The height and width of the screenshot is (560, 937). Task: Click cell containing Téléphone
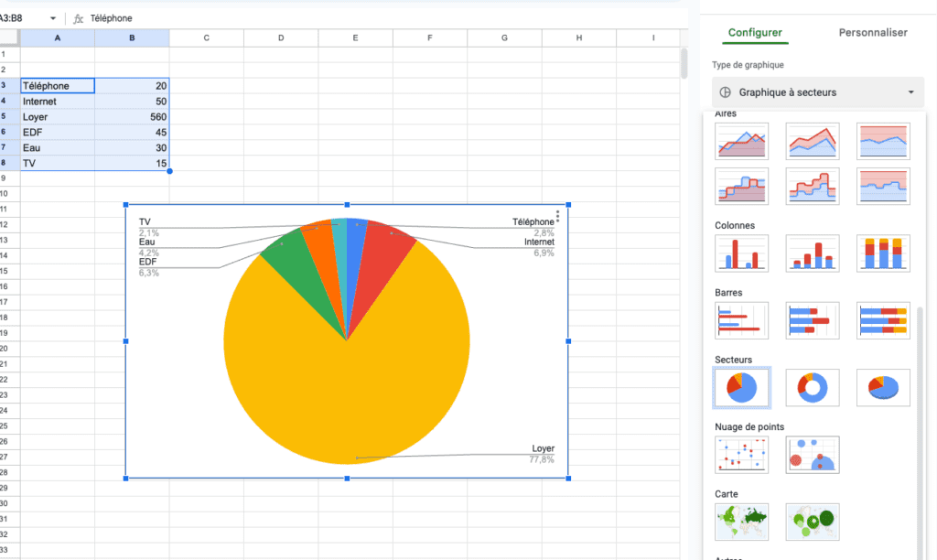(x=58, y=85)
